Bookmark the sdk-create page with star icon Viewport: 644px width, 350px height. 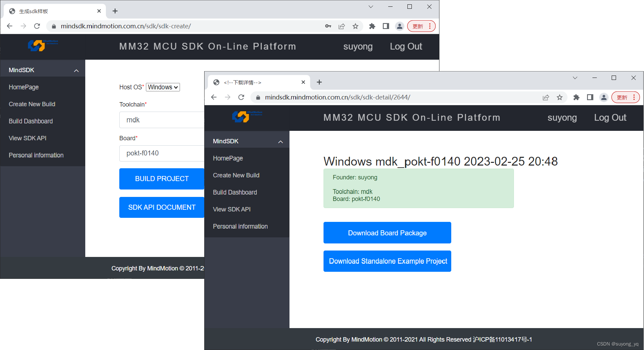click(355, 26)
